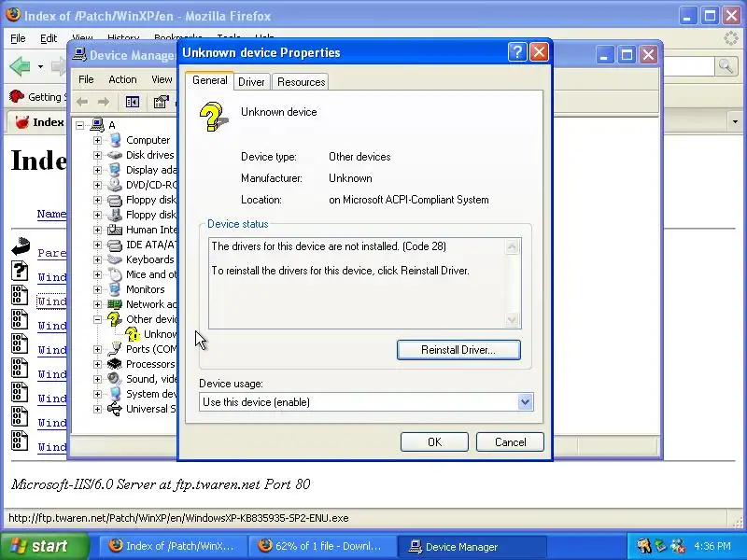
Task: Click the Reinstall Driver button
Action: [458, 349]
